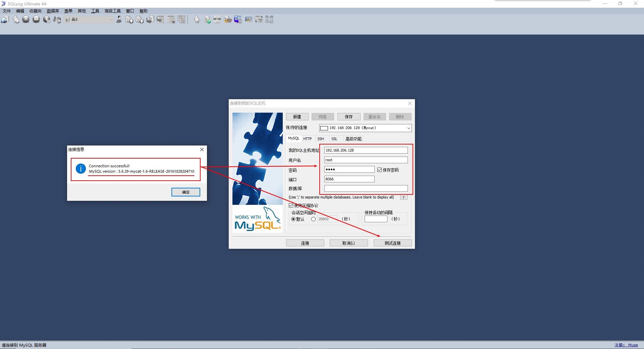Open the 编辑 menu
The image size is (644, 349).
(20, 11)
